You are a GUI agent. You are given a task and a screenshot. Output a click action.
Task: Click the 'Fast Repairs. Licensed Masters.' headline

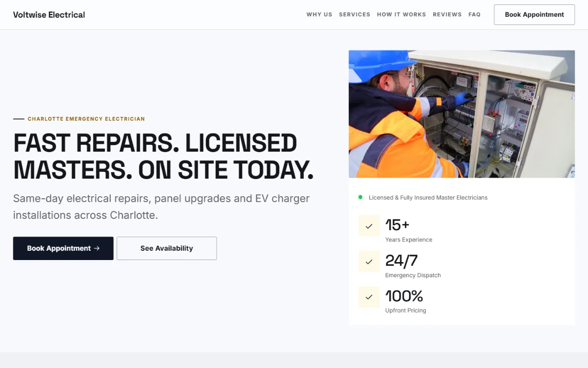pyautogui.click(x=163, y=157)
